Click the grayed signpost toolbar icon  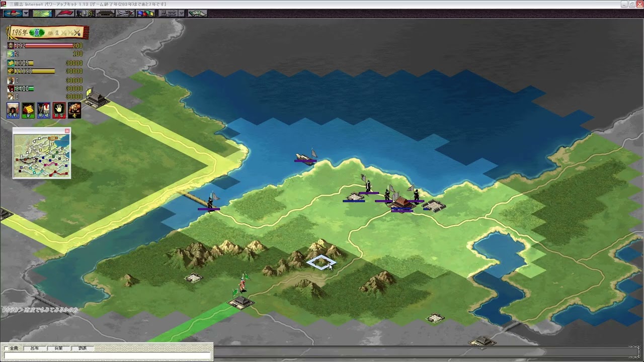point(168,13)
